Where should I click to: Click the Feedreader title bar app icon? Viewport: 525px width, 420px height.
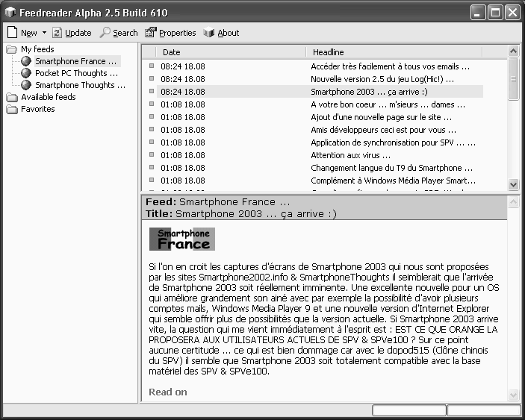click(10, 13)
